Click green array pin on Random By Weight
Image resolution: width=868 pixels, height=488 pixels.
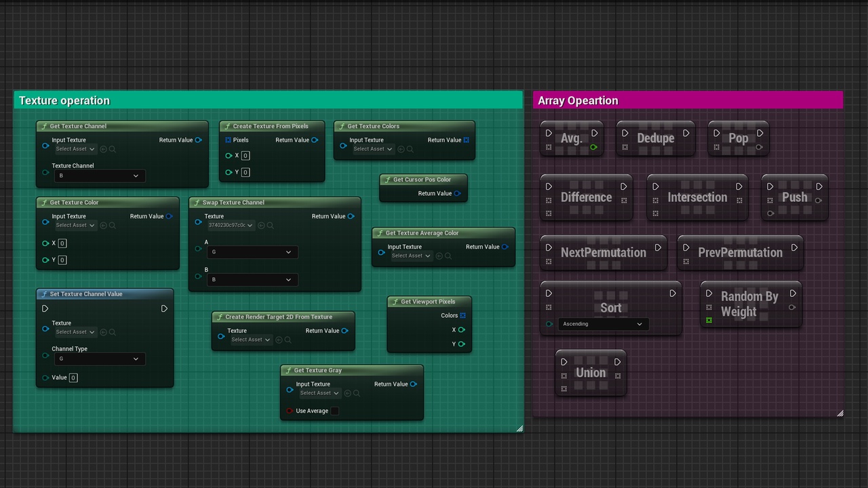709,321
